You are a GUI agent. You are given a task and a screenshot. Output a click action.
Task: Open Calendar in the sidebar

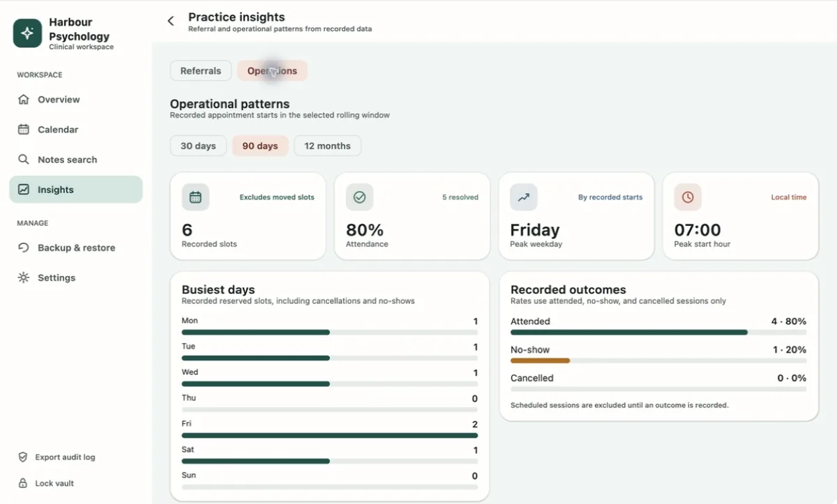coord(76,130)
